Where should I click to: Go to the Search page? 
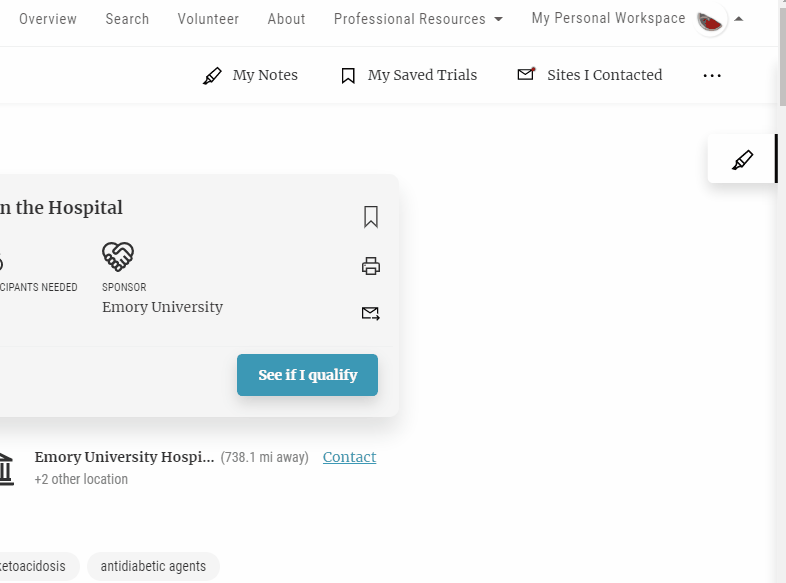(127, 19)
